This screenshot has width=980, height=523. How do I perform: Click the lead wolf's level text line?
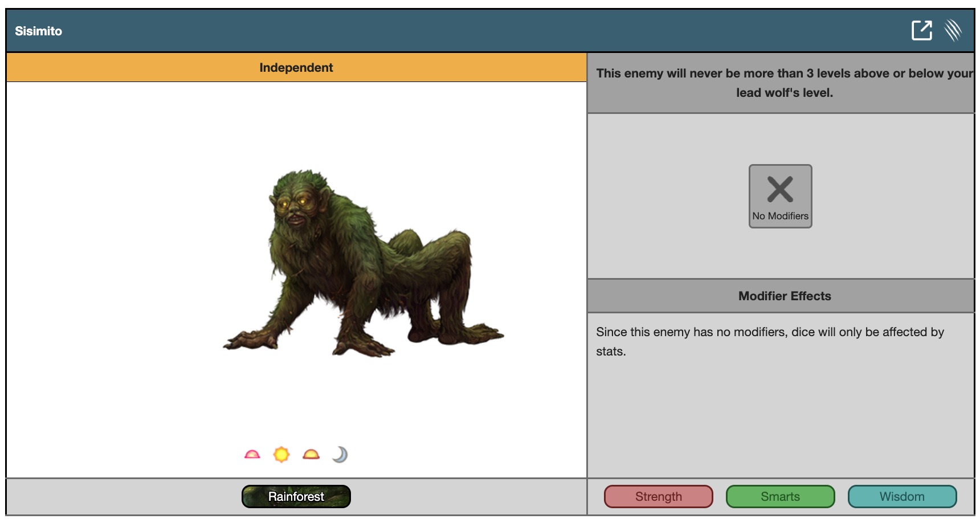pos(784,92)
